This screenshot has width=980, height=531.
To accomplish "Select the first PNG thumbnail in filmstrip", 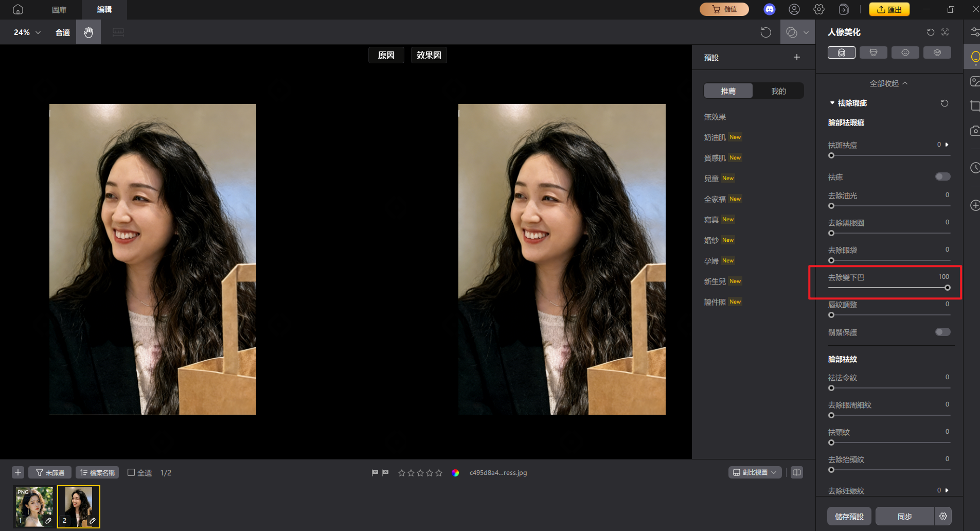I will coord(33,506).
